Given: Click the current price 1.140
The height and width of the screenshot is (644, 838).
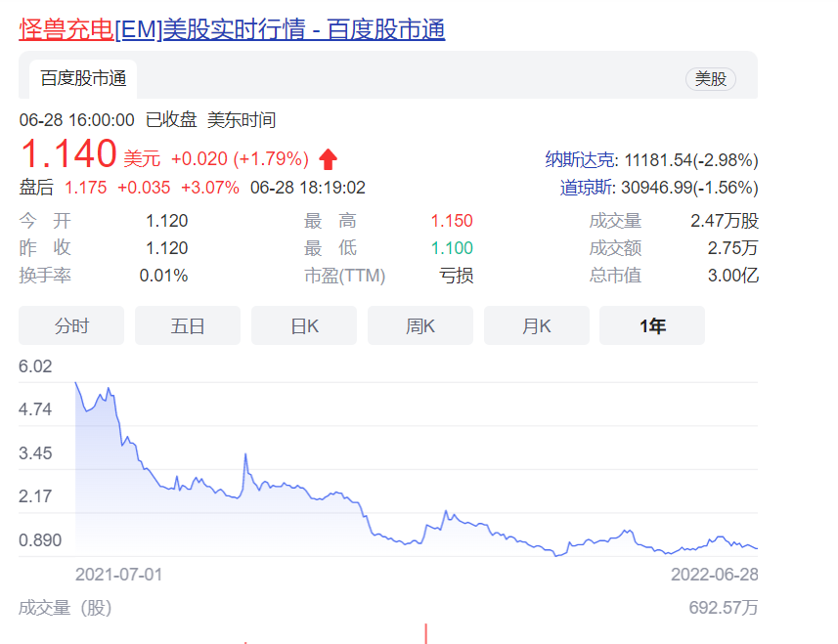Looking at the screenshot, I should click(68, 155).
